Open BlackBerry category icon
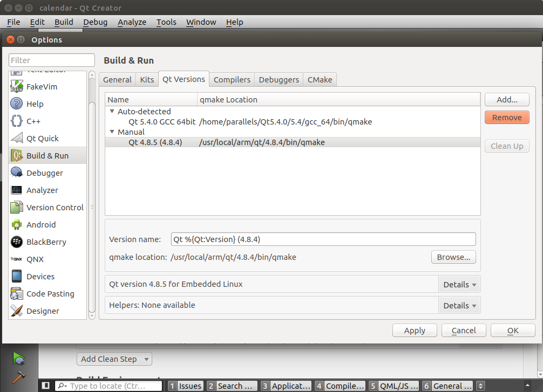This screenshot has height=392, width=543. pyautogui.click(x=17, y=242)
